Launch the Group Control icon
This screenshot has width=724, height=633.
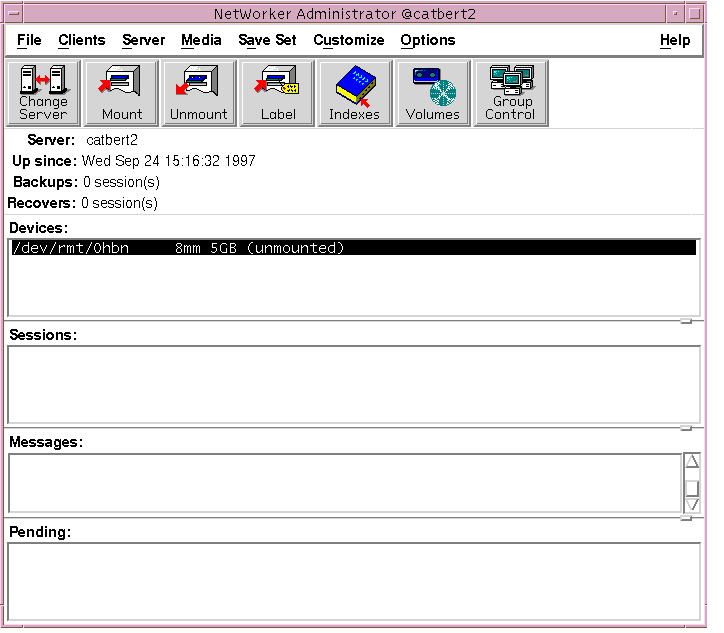(510, 93)
